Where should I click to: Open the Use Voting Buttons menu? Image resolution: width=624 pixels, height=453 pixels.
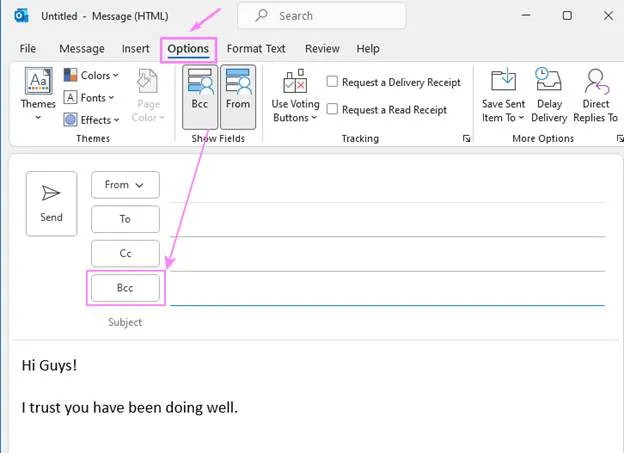click(295, 96)
